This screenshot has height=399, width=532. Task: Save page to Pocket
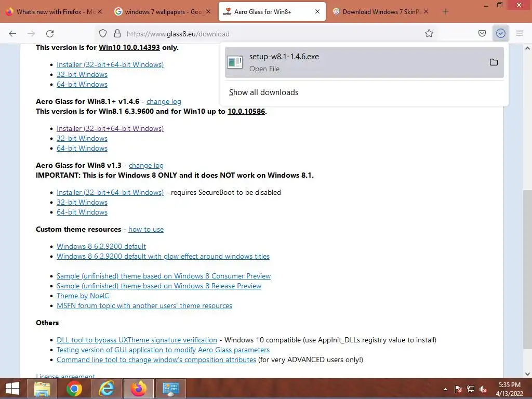click(482, 33)
